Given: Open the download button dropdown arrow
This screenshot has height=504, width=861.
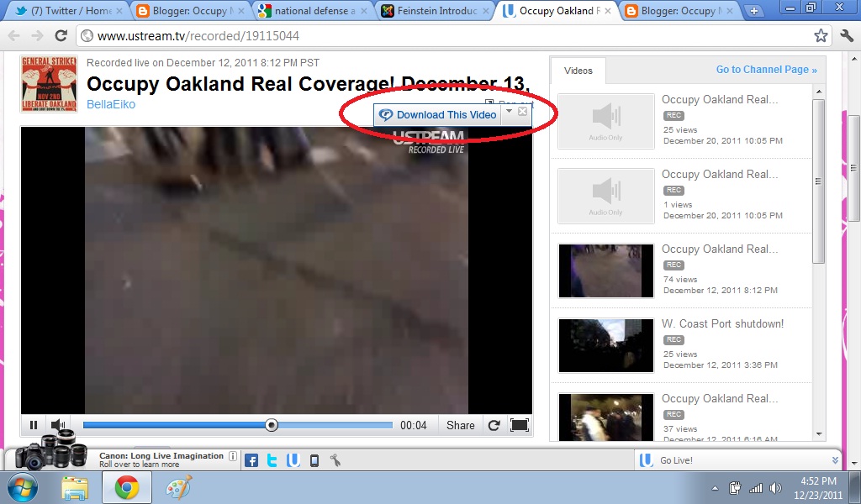Looking at the screenshot, I should (509, 112).
